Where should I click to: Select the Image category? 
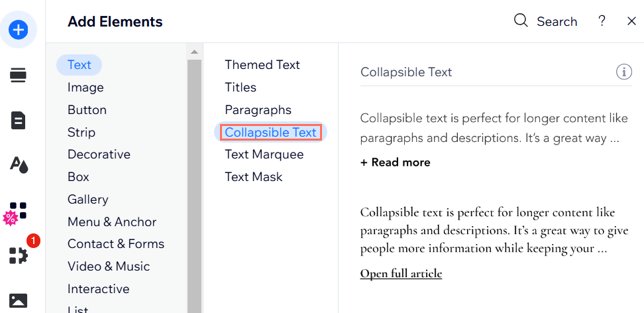pos(85,87)
